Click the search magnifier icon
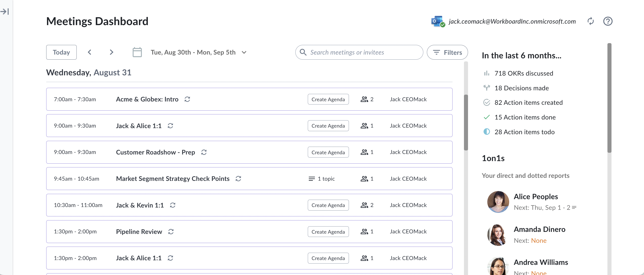 [303, 52]
